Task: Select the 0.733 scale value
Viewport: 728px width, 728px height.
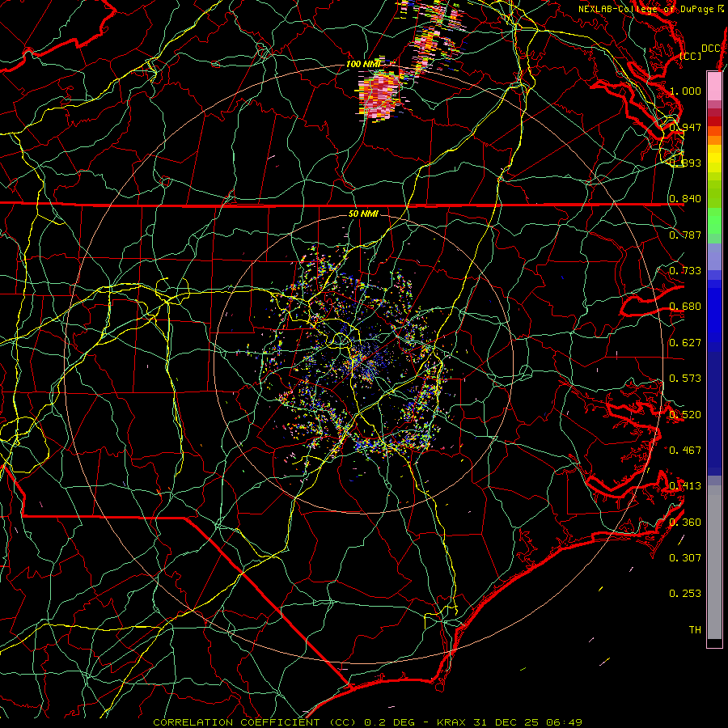Action: (685, 271)
